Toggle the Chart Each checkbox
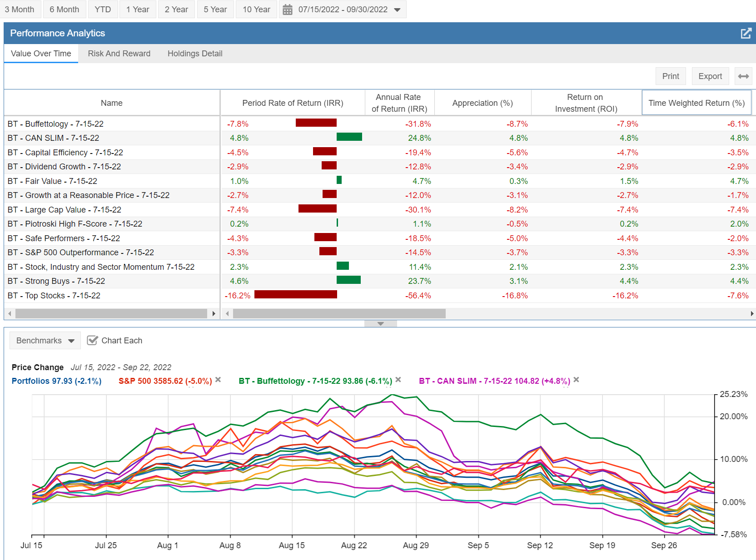 pos(92,341)
